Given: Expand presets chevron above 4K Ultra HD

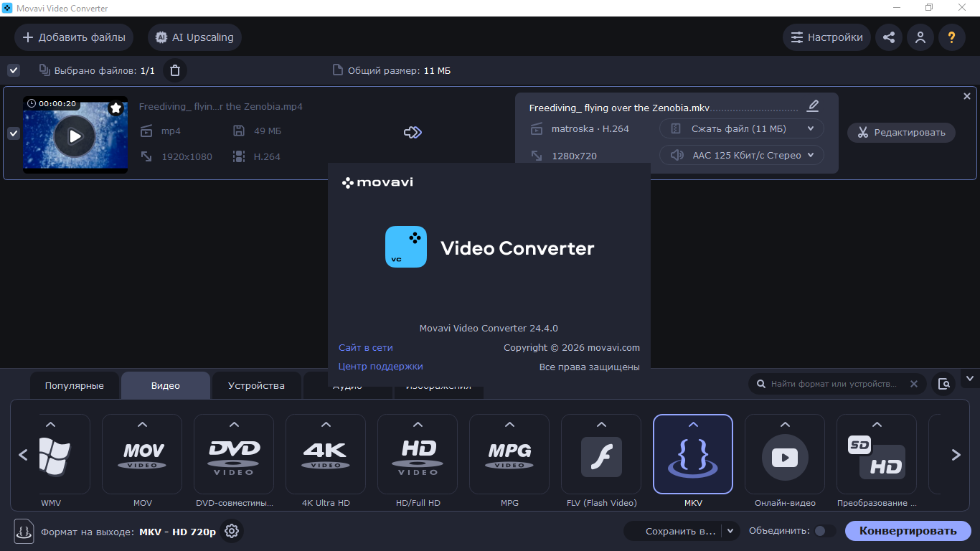Looking at the screenshot, I should (326, 425).
